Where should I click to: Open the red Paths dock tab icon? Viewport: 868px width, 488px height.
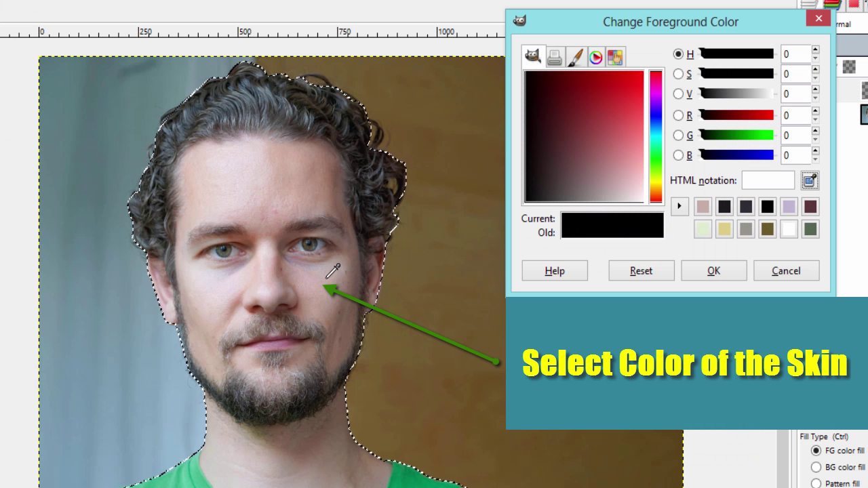[x=853, y=5]
